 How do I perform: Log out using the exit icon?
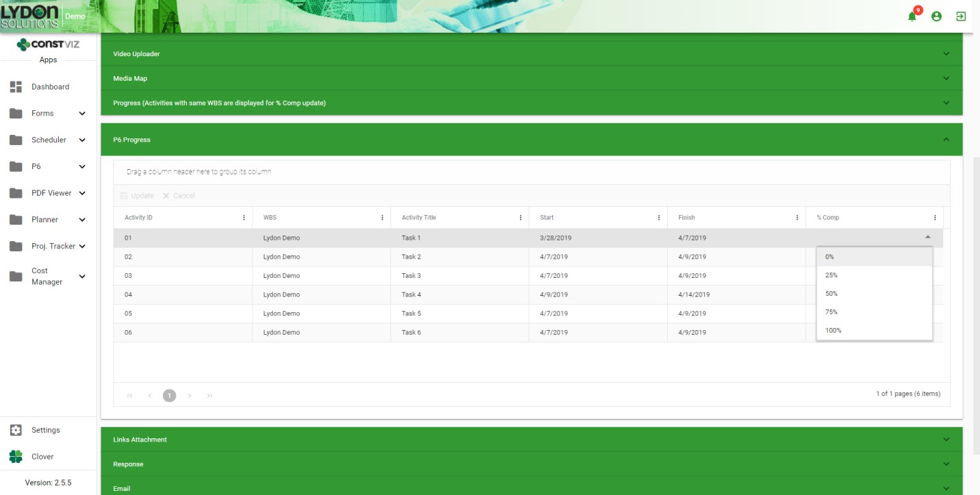pos(961,16)
